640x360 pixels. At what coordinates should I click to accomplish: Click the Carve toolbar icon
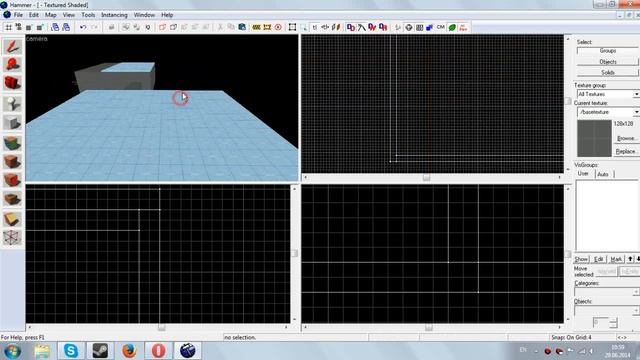coord(111,27)
